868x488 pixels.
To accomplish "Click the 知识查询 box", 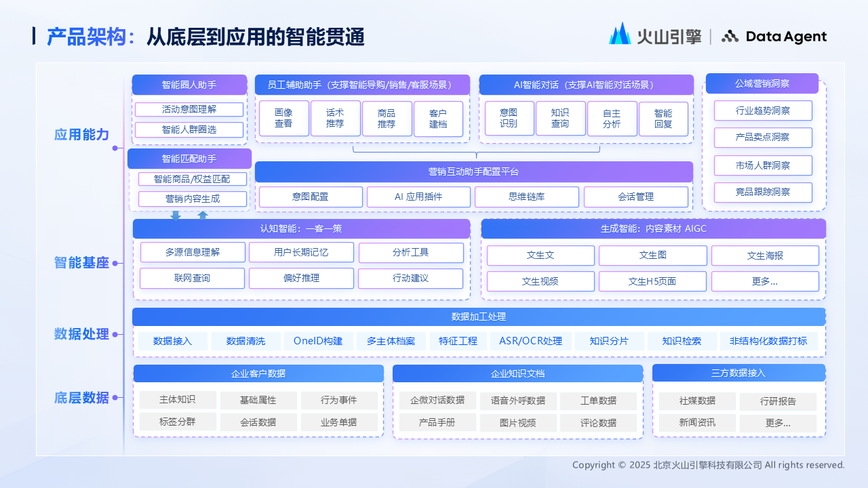I will tap(560, 119).
